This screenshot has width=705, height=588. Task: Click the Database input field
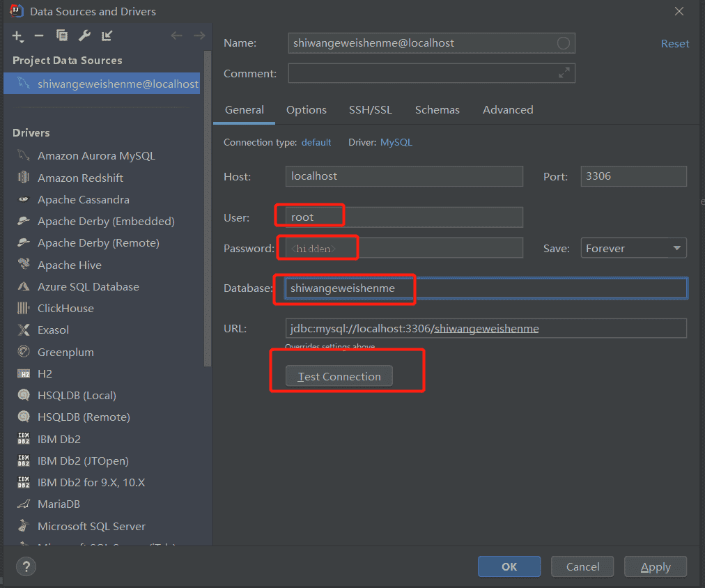click(486, 288)
